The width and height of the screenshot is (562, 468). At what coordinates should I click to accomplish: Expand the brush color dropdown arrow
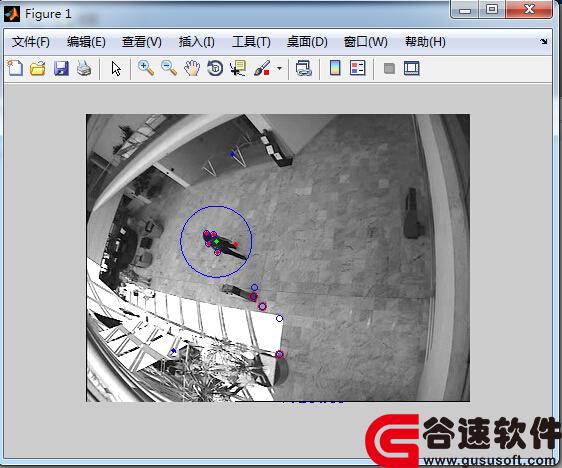(279, 68)
